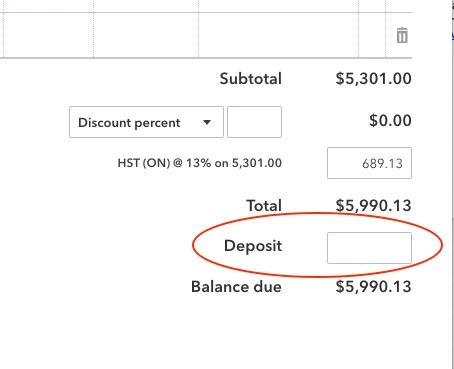The image size is (454, 369).
Task: Click the Deposit label text
Action: coord(253,246)
